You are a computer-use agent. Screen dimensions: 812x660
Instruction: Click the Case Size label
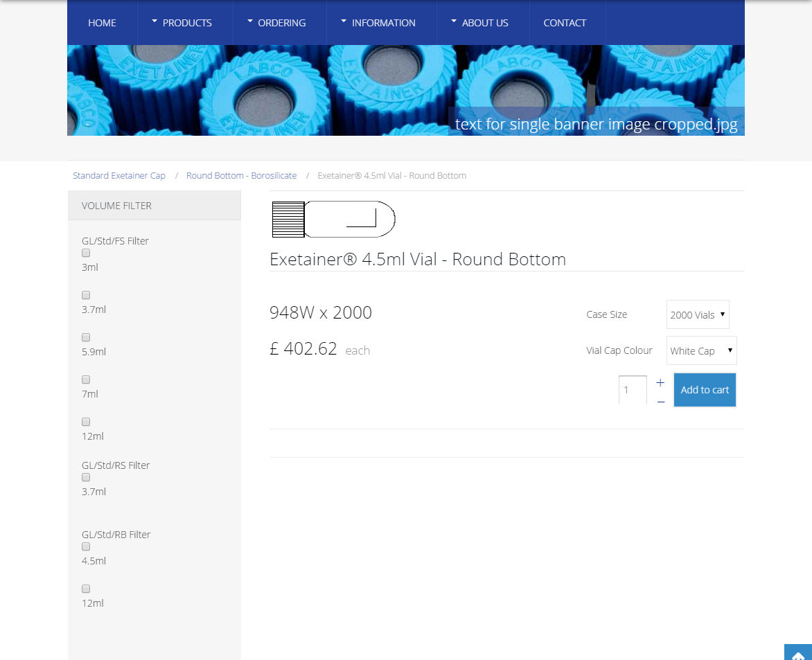point(606,314)
